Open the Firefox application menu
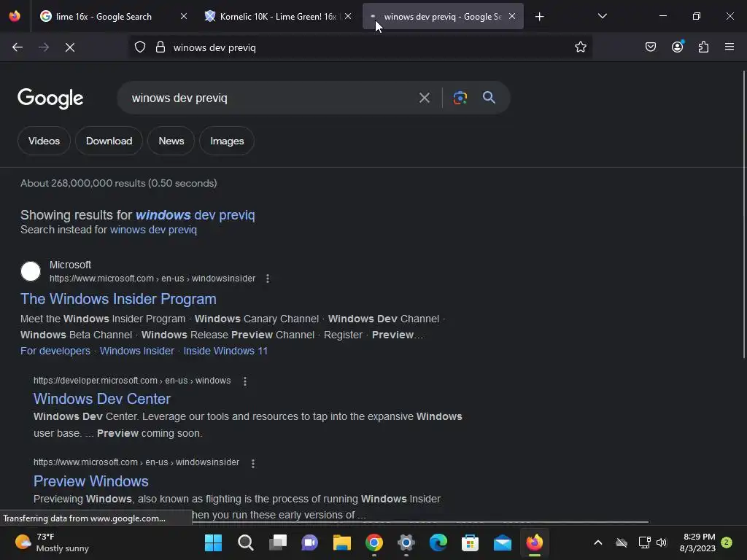This screenshot has height=560, width=747. (x=729, y=47)
